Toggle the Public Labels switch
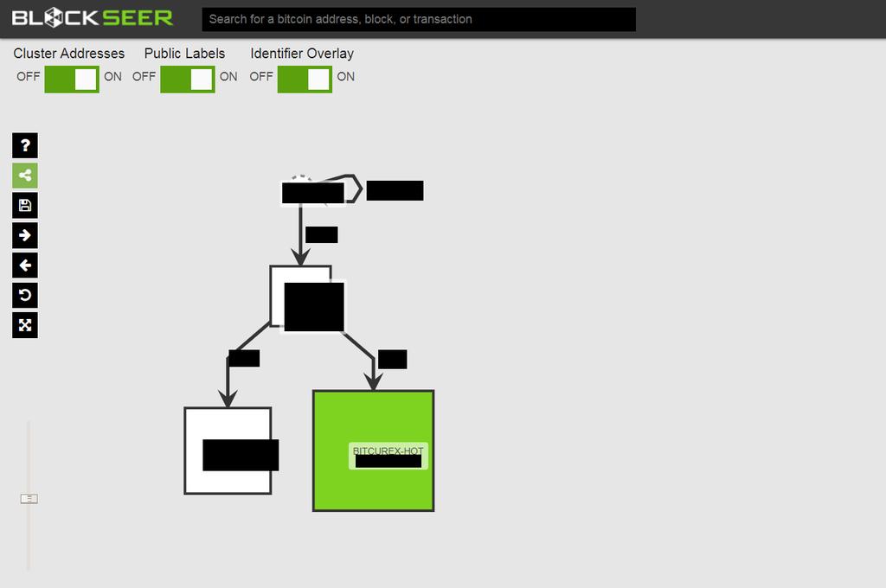This screenshot has width=886, height=588. click(x=188, y=79)
